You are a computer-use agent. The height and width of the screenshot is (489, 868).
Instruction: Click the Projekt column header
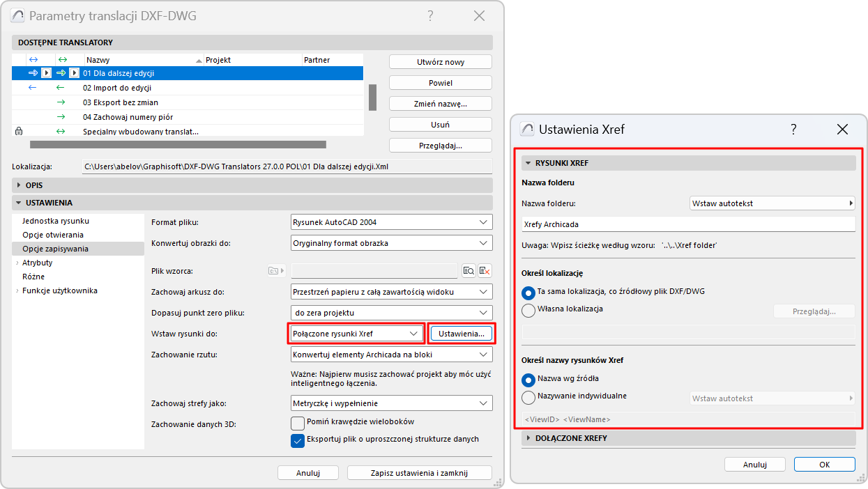pyautogui.click(x=253, y=60)
